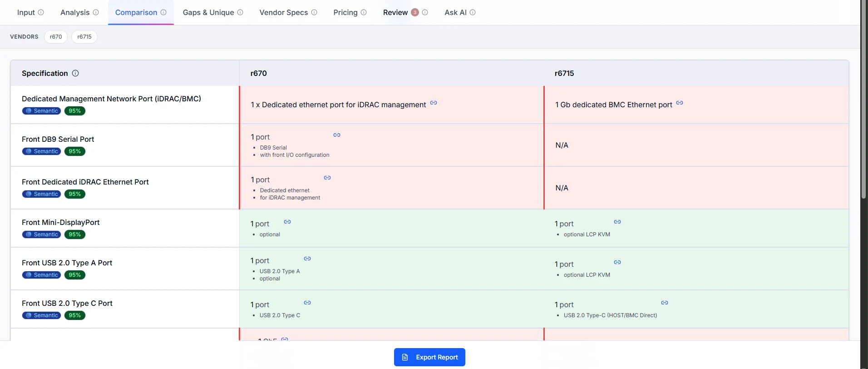Viewport: 868px width, 369px height.
Task: Click 'Front USB 2.0 Type A Port' row title
Action: [67, 263]
